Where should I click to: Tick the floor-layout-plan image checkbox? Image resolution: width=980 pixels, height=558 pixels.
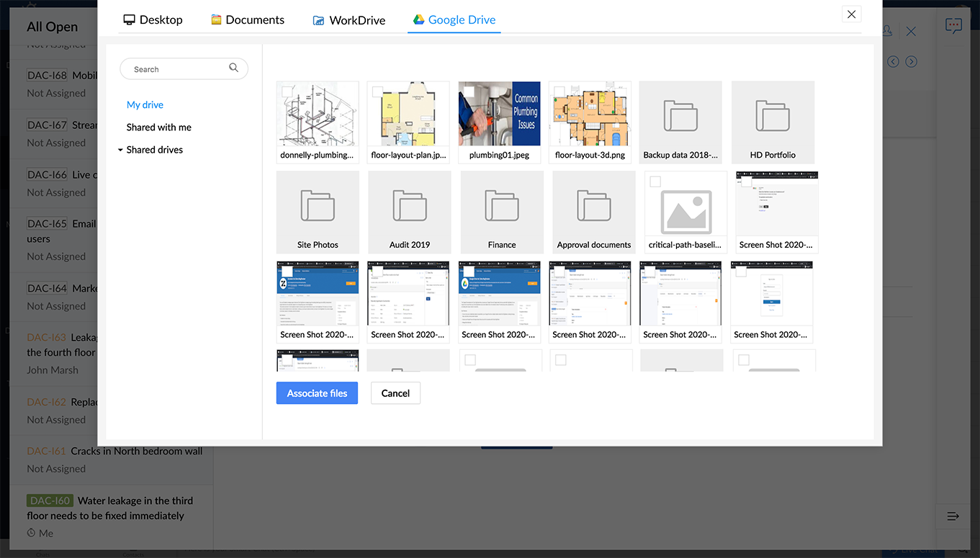377,91
